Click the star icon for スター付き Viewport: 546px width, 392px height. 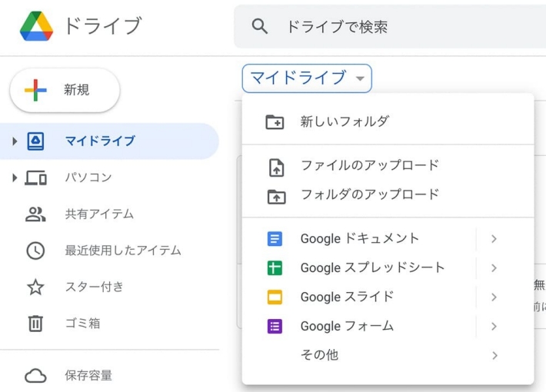pos(35,287)
